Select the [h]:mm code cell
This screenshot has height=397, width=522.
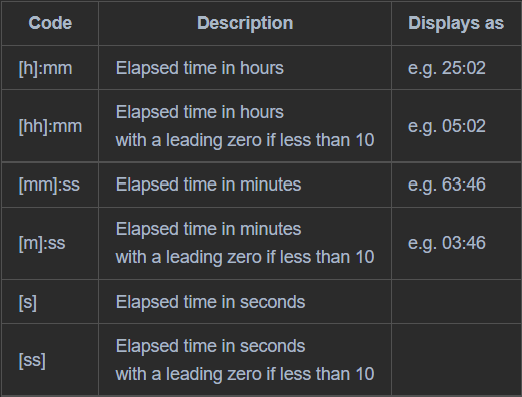click(x=50, y=68)
